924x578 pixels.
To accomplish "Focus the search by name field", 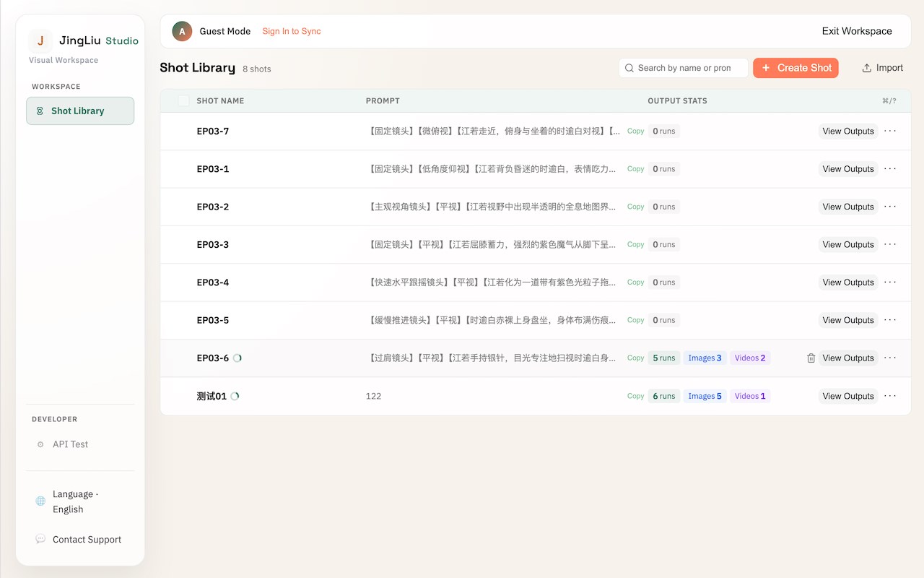I will click(683, 68).
